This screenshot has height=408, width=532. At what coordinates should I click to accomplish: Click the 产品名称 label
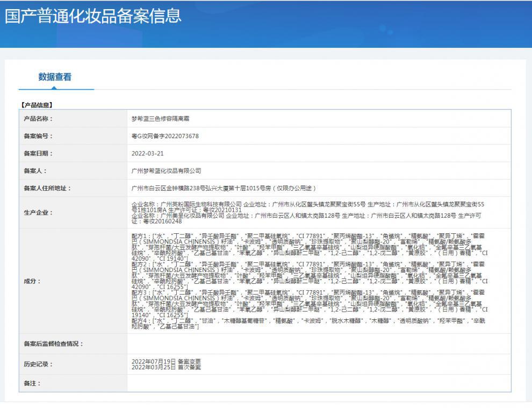pos(38,119)
